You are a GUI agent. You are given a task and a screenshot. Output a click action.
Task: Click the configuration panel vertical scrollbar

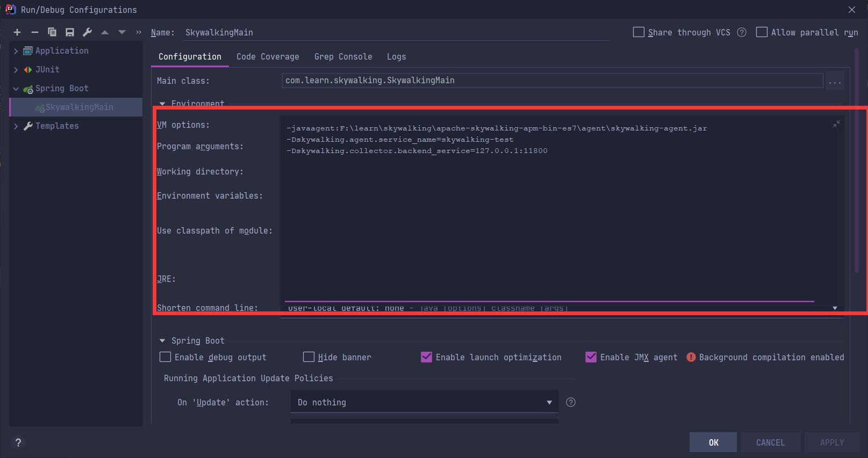point(857,161)
